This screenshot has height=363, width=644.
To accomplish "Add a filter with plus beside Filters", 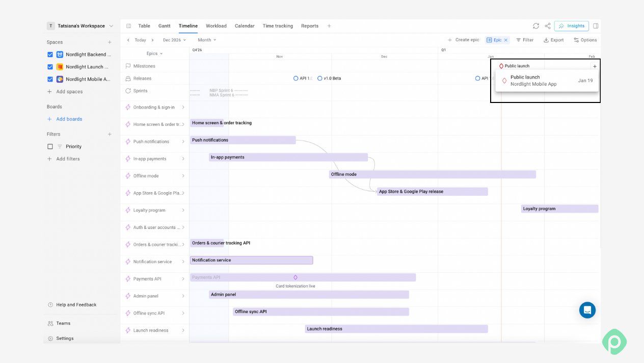I will (x=110, y=134).
